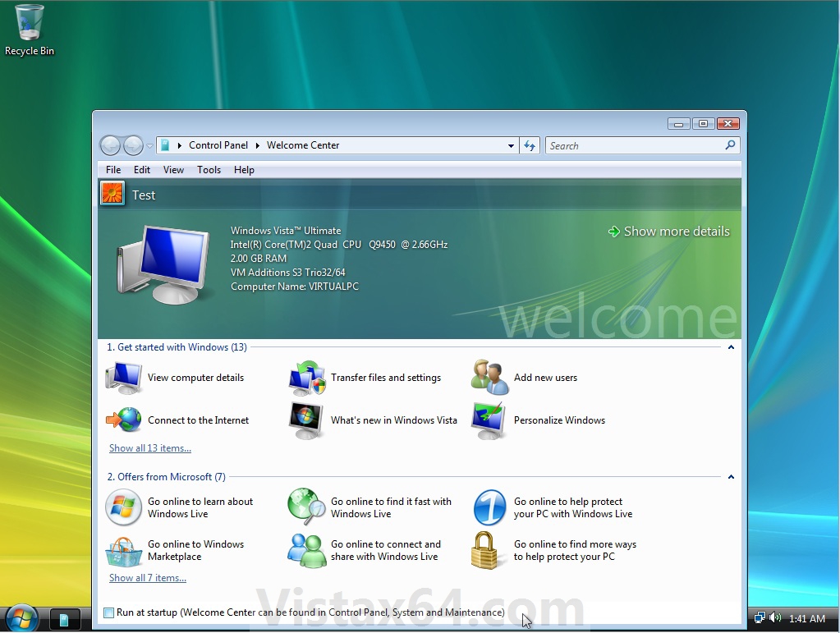Open the View menu
This screenshot has height=633, width=840.
pyautogui.click(x=173, y=170)
